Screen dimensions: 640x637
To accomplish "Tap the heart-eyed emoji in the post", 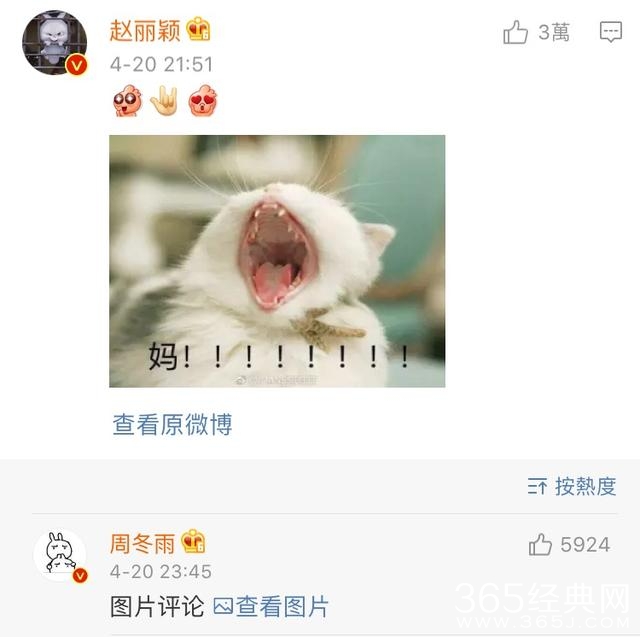I will (203, 100).
